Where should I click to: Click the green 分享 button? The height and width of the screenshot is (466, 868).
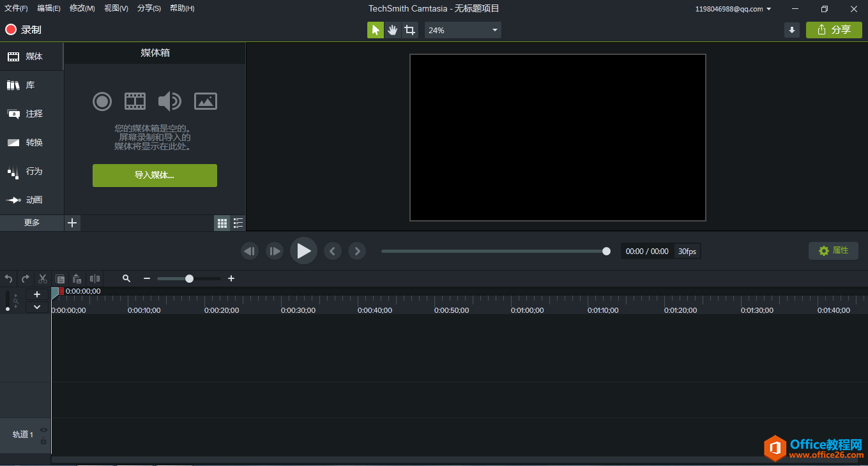(834, 30)
